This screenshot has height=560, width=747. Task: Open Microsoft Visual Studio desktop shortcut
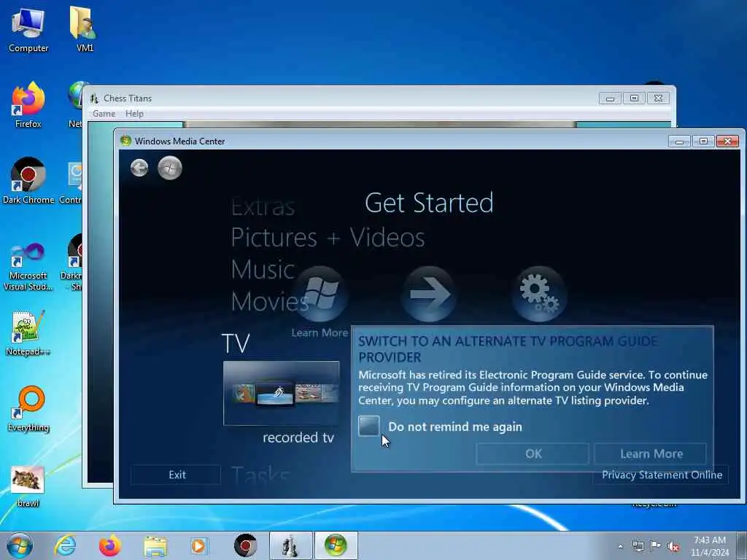pos(28,267)
